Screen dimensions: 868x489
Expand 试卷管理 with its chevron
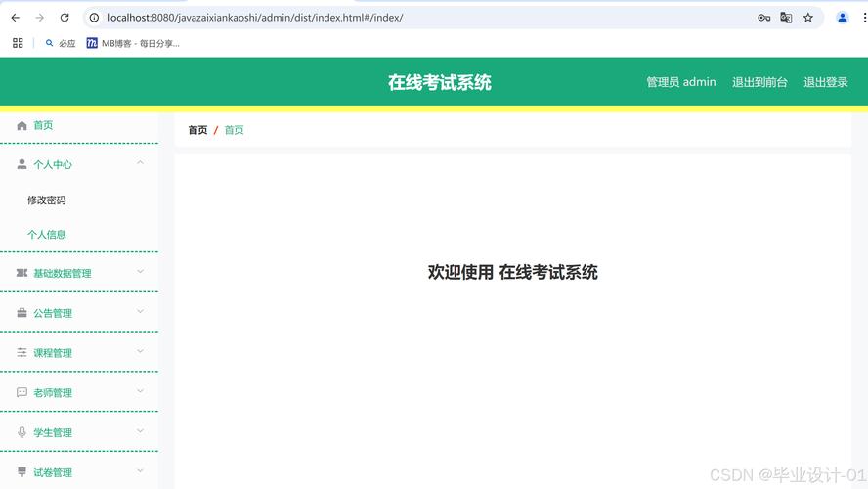coord(140,470)
